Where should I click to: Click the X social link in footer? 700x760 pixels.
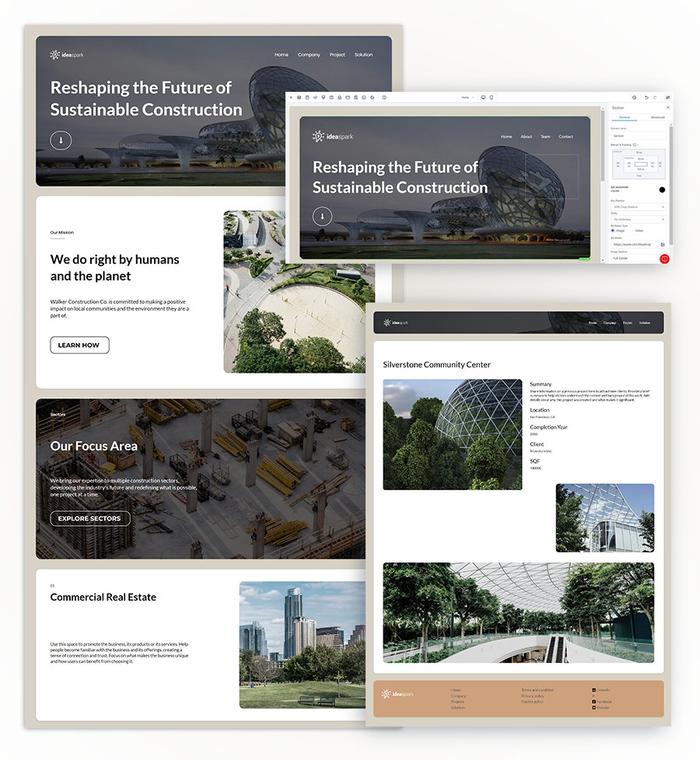pos(593,695)
